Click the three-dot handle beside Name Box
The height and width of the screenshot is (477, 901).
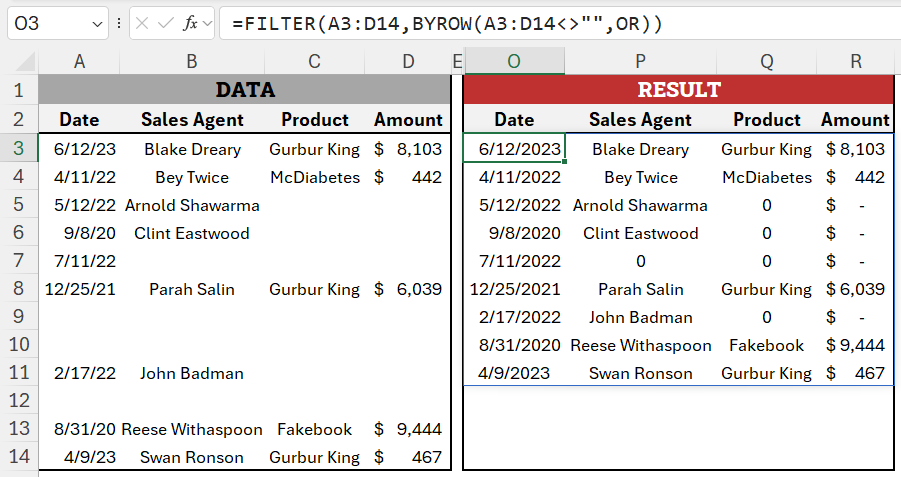point(119,24)
